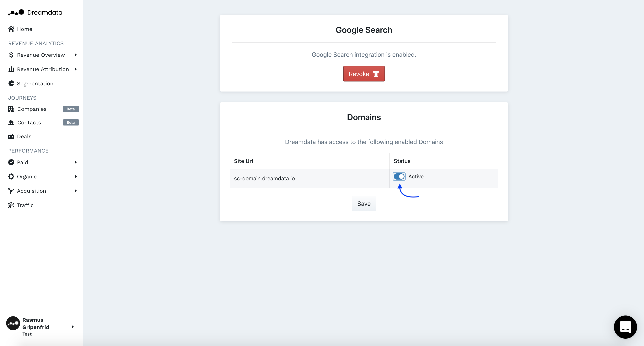Click the sc-domain:dreamdata.io site URL cell

point(309,178)
